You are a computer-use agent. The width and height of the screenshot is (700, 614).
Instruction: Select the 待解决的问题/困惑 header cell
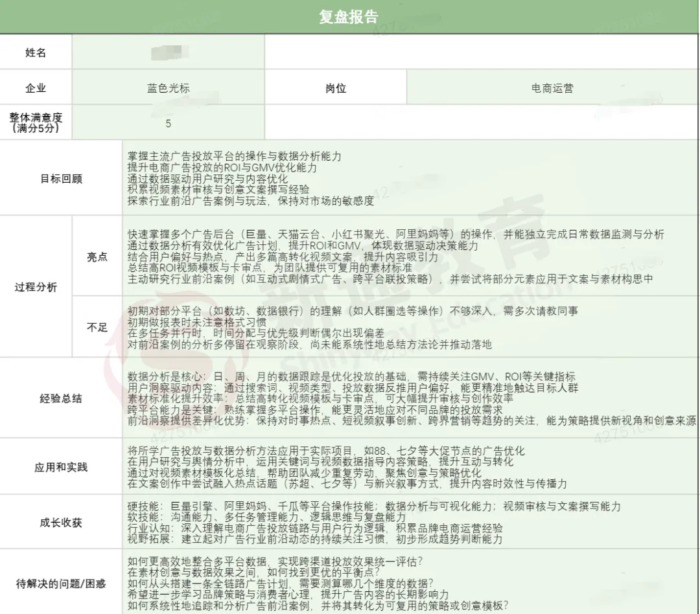pos(60,583)
